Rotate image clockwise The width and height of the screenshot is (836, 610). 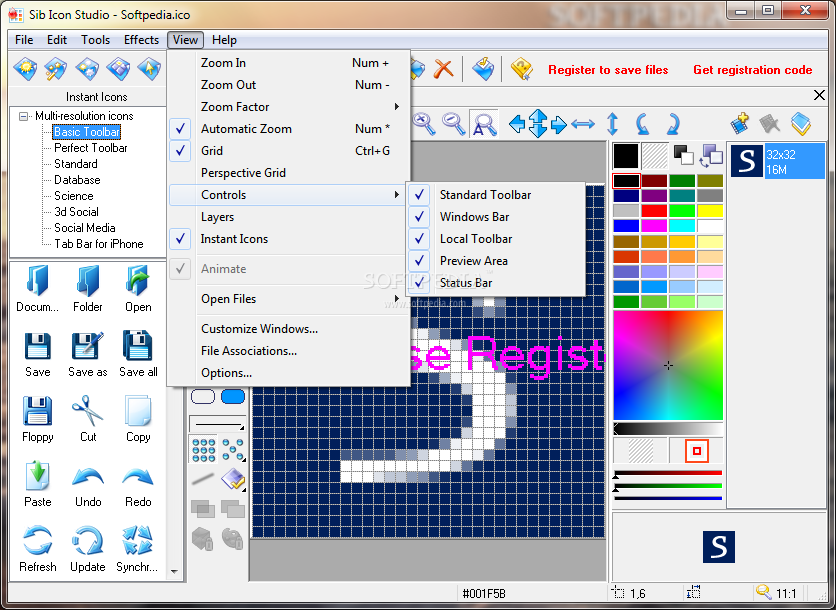coord(673,124)
